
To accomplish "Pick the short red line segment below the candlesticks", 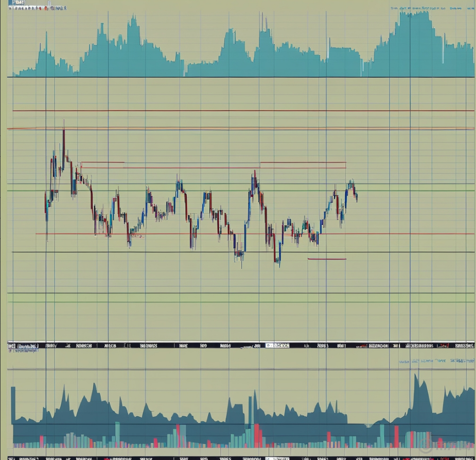I will click(x=327, y=259).
